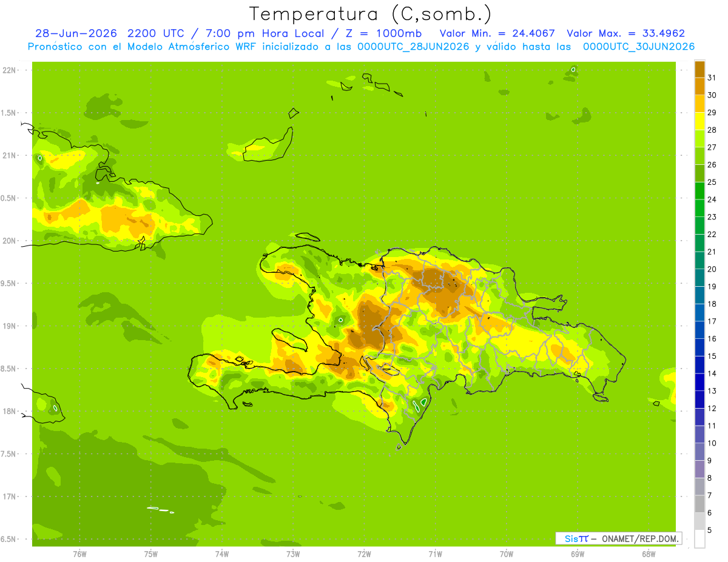The height and width of the screenshot is (562, 728).
Task: Click the title "Temperatura (C,somb.)"
Action: 371,13
